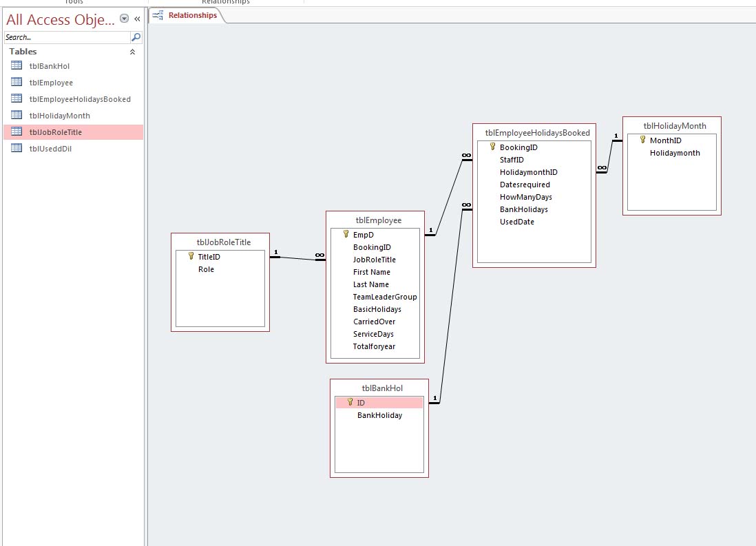Select the HolidaymonthID field
Screen dimensions: 756x546
[x=534, y=172]
